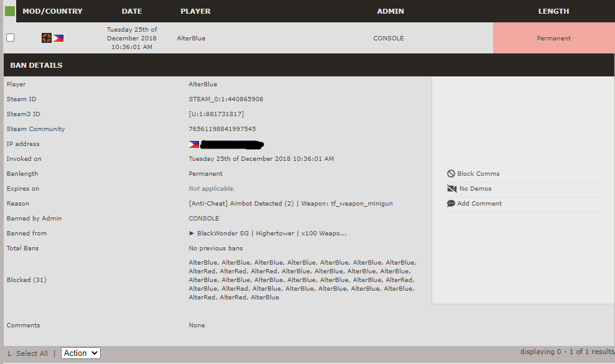Open the Add Comment link
This screenshot has width=615, height=364.
479,203
